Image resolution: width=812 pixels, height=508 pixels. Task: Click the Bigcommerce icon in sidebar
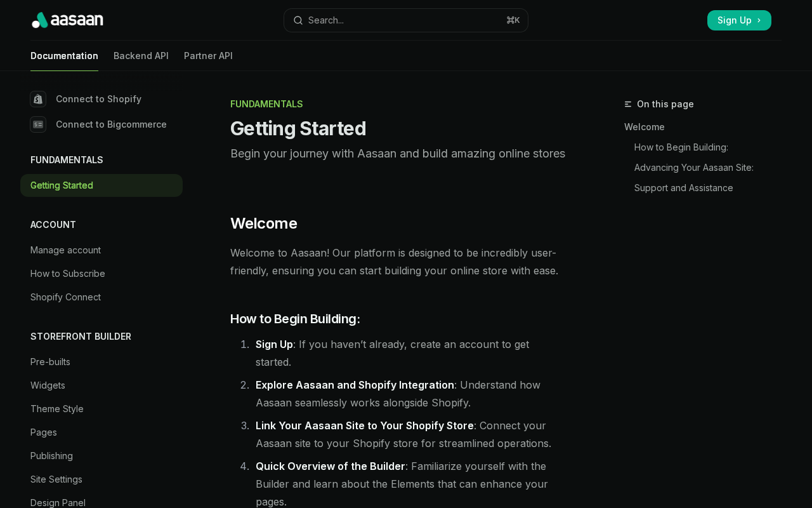(38, 124)
